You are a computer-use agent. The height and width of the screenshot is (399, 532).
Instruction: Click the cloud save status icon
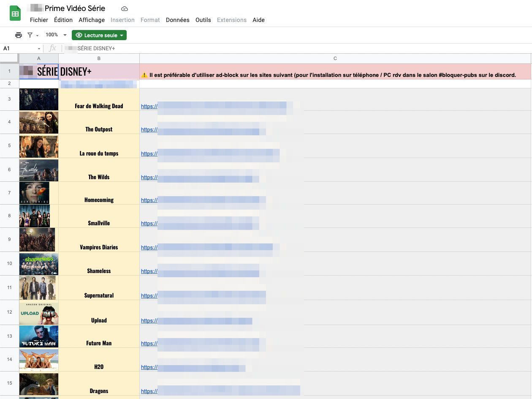(x=124, y=9)
